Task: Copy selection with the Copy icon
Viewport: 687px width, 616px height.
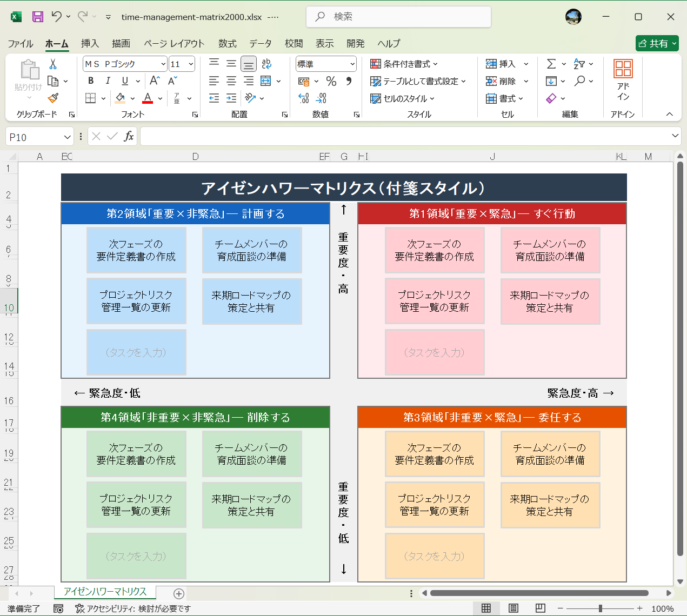Action: pos(53,81)
